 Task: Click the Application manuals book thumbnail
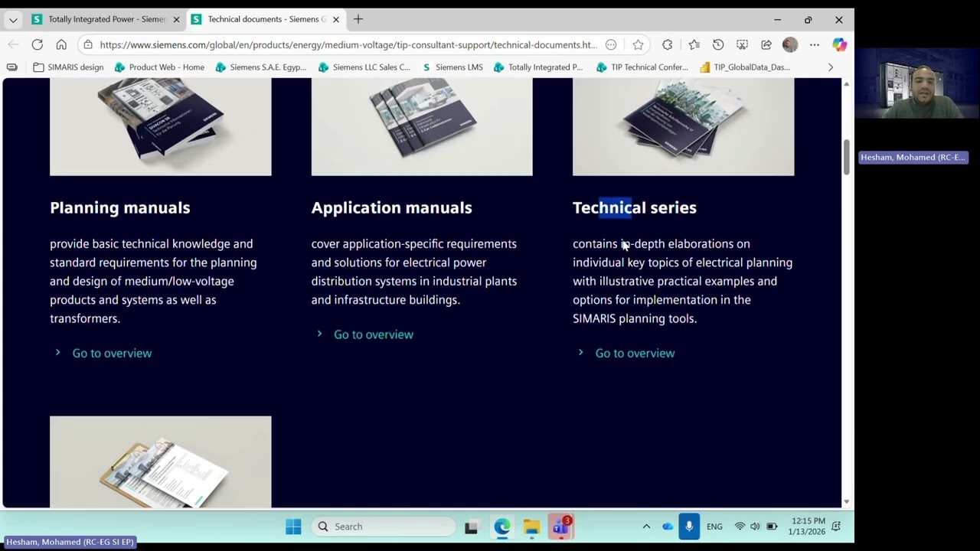422,127
